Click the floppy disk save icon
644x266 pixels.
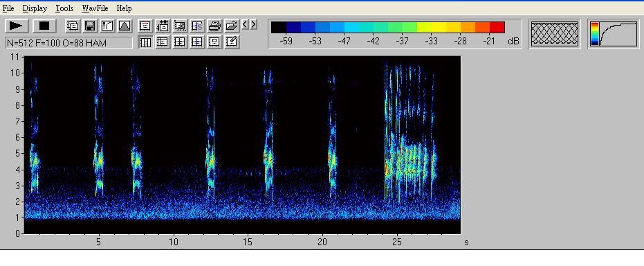click(90, 26)
